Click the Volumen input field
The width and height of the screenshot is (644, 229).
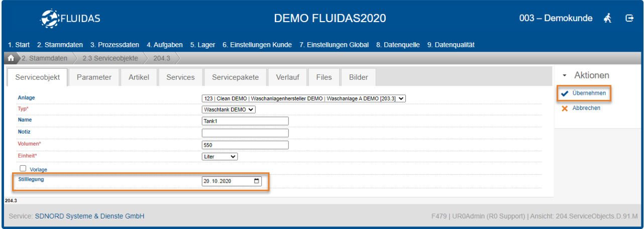coord(245,145)
